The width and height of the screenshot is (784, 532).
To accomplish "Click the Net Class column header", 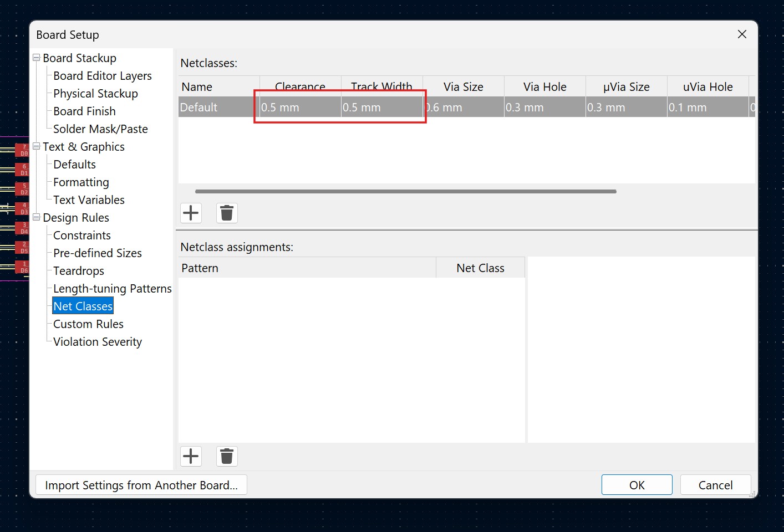I will click(481, 268).
